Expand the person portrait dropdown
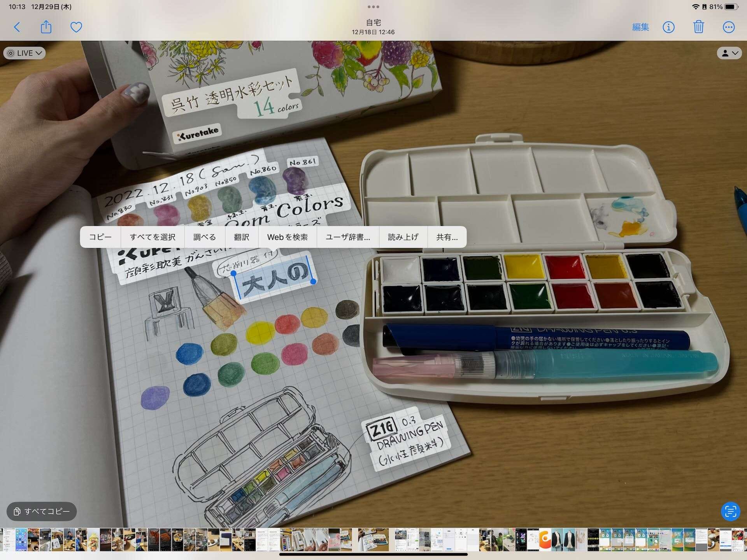747x560 pixels. (x=729, y=53)
